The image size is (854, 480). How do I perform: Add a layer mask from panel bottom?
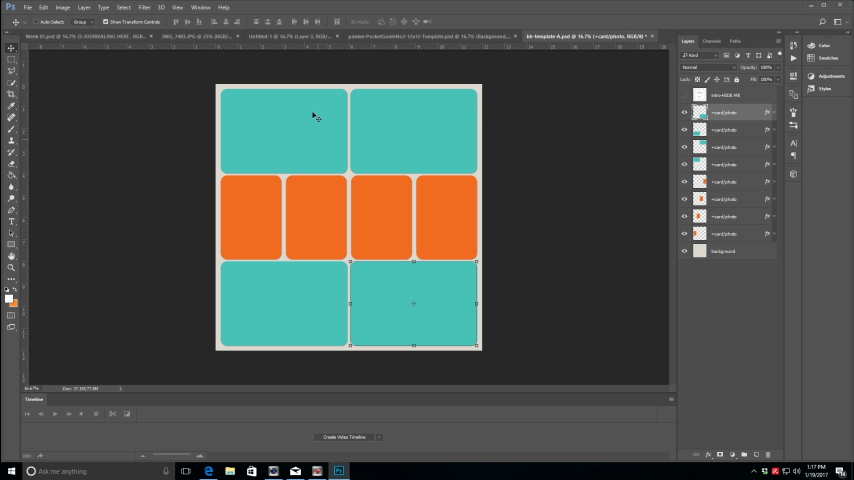click(x=720, y=454)
